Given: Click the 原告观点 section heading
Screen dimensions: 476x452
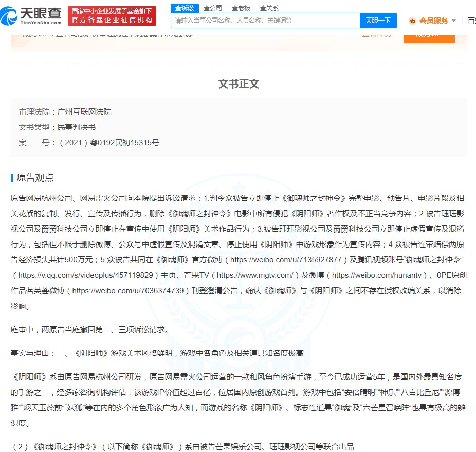Looking at the screenshot, I should coord(35,178).
